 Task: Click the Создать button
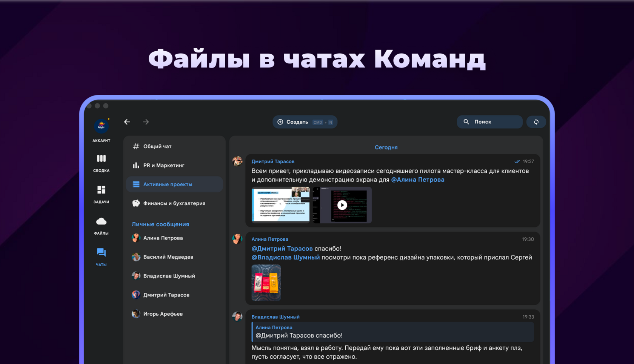[305, 122]
